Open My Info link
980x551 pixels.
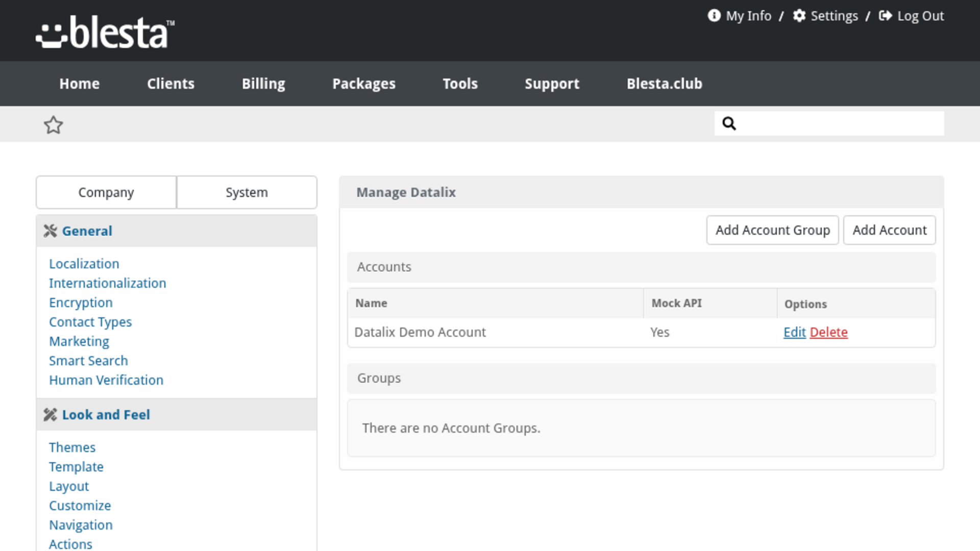pos(748,16)
